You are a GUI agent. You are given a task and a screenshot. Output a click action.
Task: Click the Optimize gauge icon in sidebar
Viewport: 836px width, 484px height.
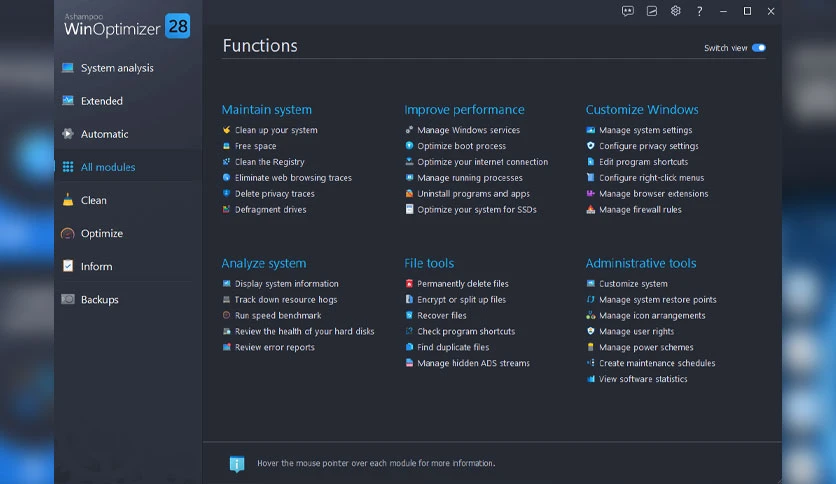pos(68,233)
